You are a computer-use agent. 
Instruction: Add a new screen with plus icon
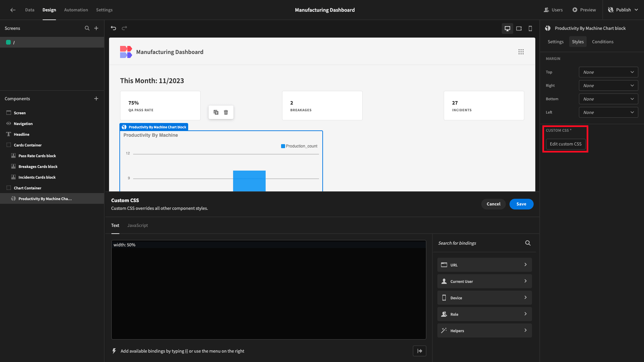[x=96, y=28]
